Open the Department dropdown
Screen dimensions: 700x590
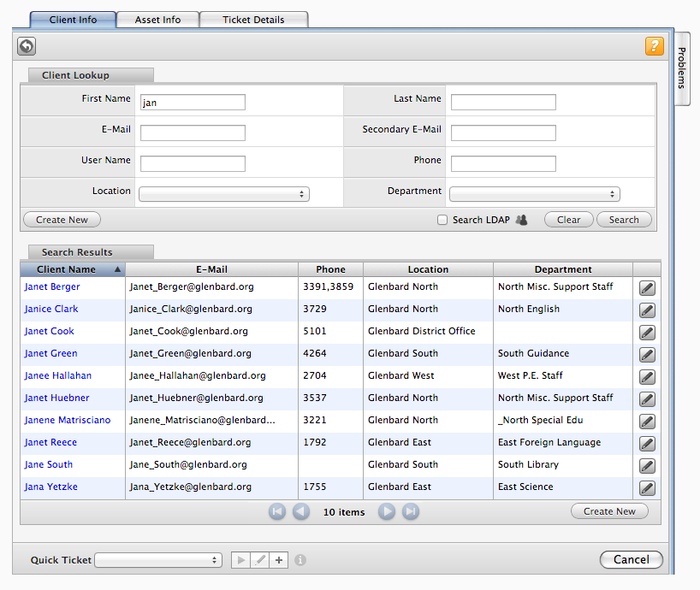534,194
